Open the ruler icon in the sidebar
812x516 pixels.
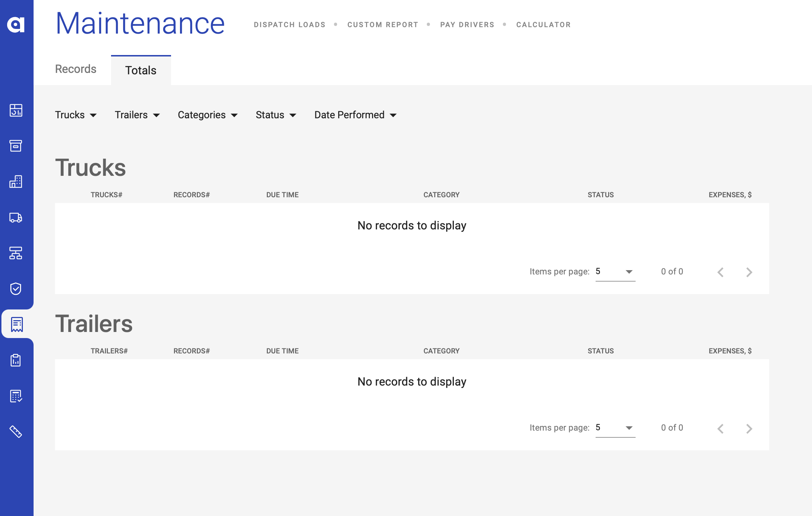[x=16, y=432]
